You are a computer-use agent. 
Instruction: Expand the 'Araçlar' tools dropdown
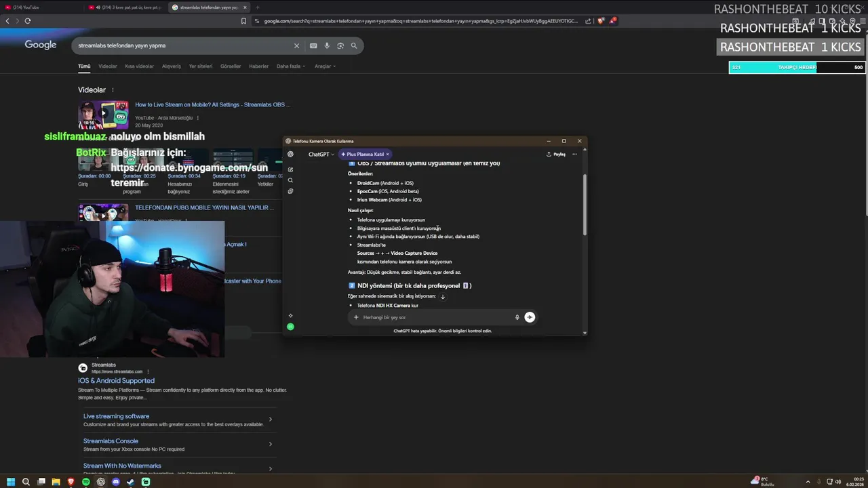pos(325,66)
